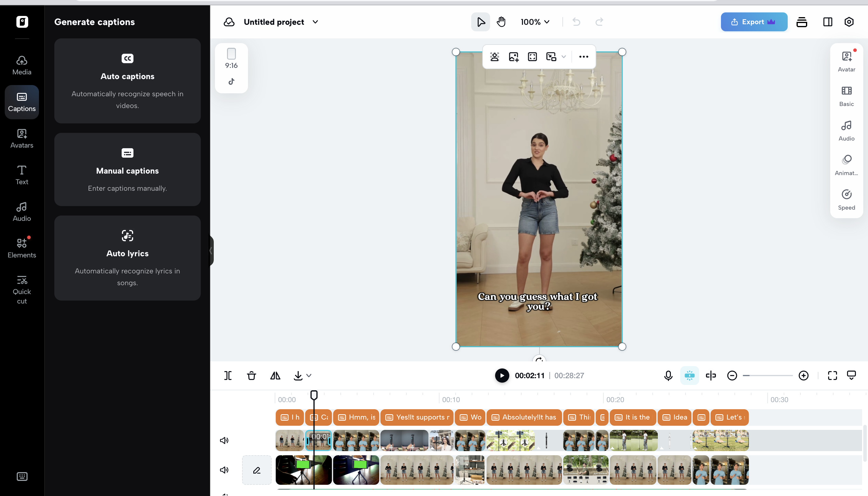Click the microphone record voiceover icon
Image resolution: width=868 pixels, height=496 pixels.
coord(668,376)
